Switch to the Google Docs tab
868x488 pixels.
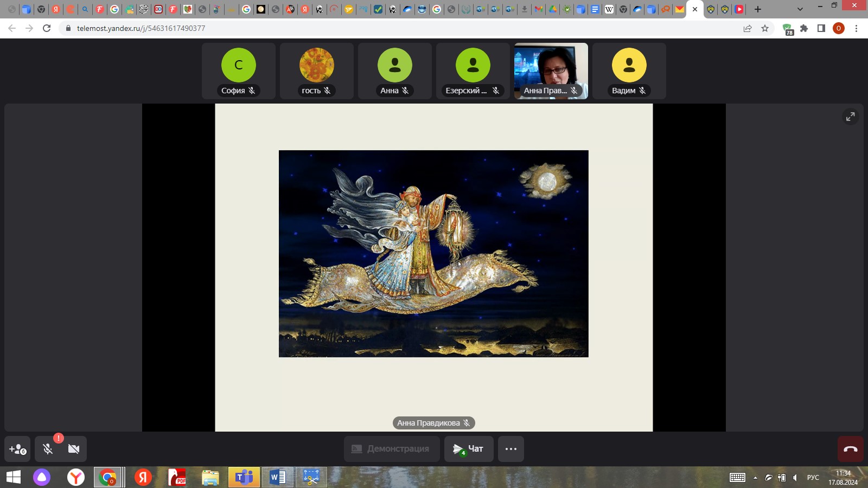tap(595, 9)
